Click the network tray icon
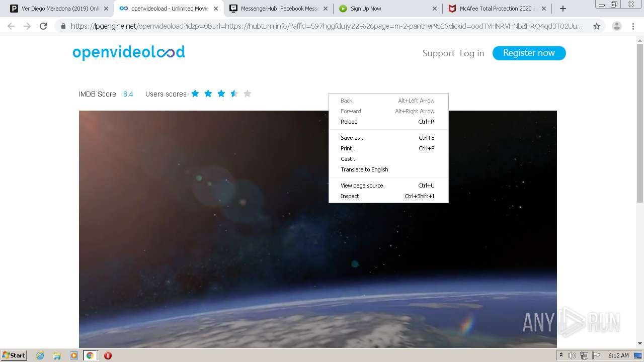Image resolution: width=644 pixels, height=362 pixels. [x=584, y=355]
